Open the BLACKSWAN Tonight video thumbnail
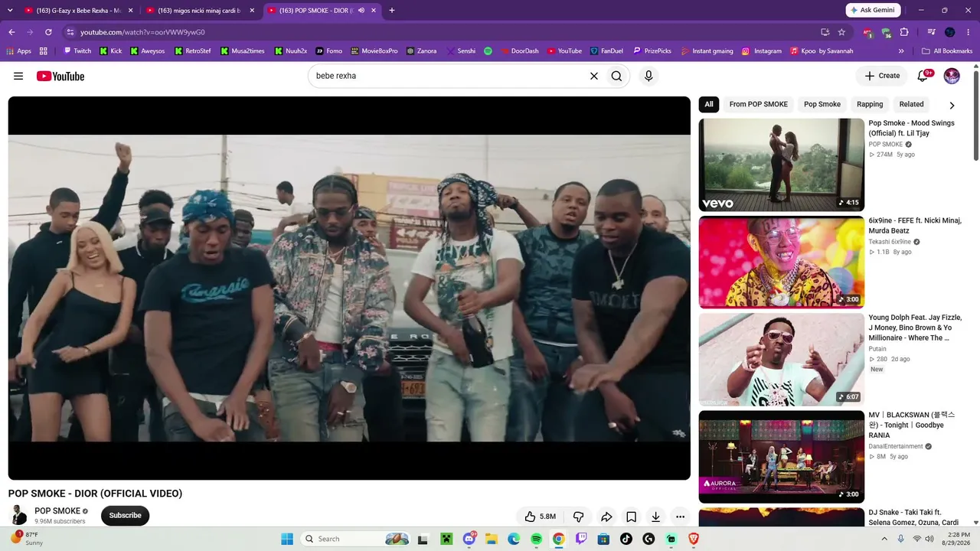980x551 pixels. [782, 457]
